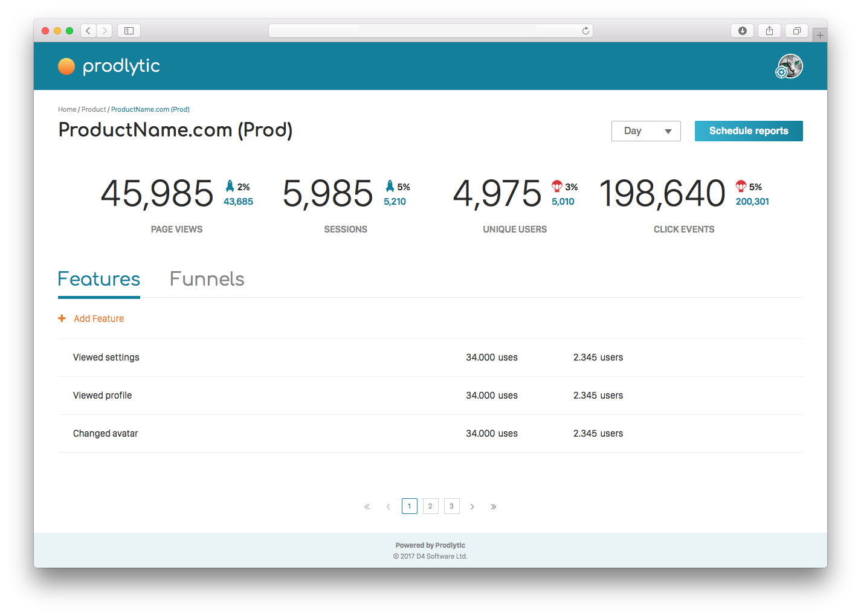Open the Product breadcrumb link
Image resolution: width=861 pixels, height=616 pixels.
tap(94, 109)
